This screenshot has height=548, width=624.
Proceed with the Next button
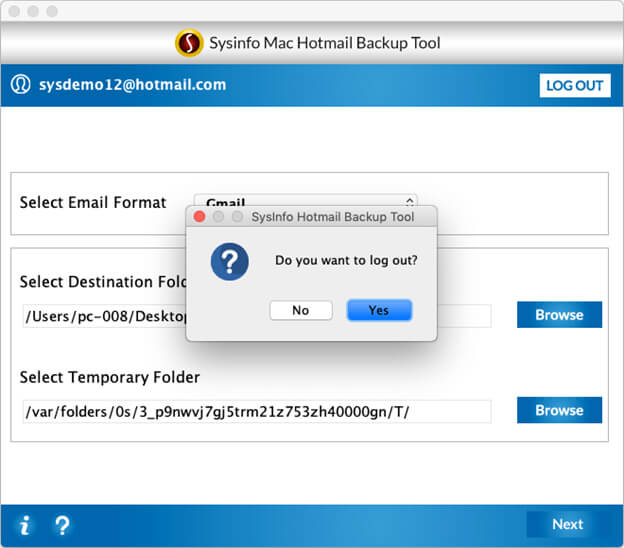[567, 524]
